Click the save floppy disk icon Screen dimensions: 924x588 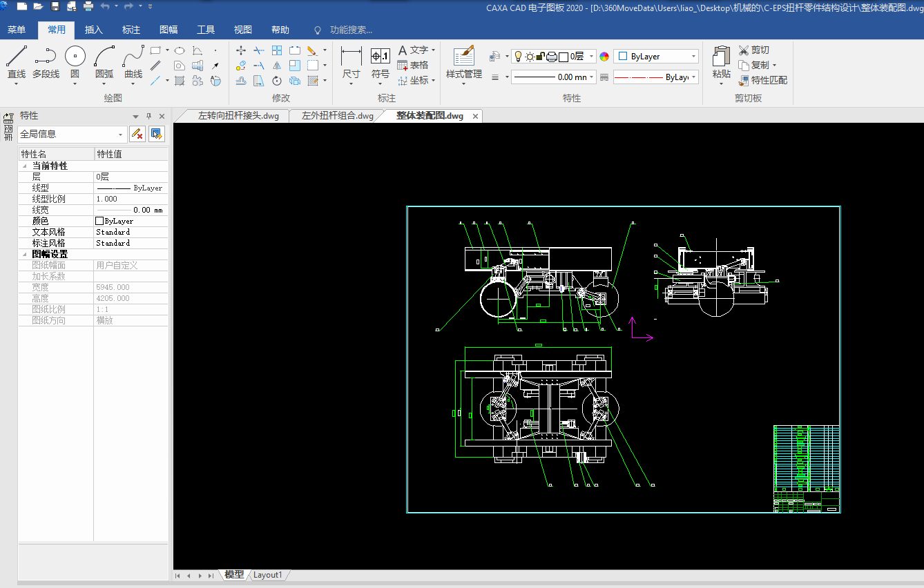pyautogui.click(x=55, y=7)
